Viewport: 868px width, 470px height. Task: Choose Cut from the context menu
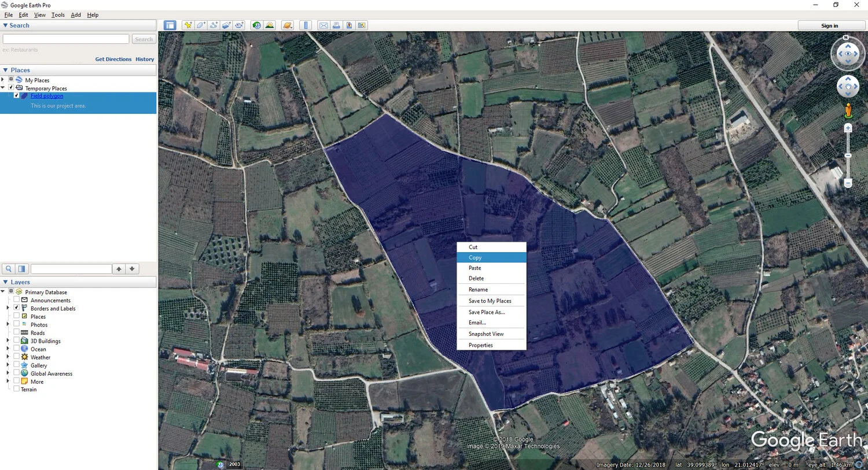(491, 247)
